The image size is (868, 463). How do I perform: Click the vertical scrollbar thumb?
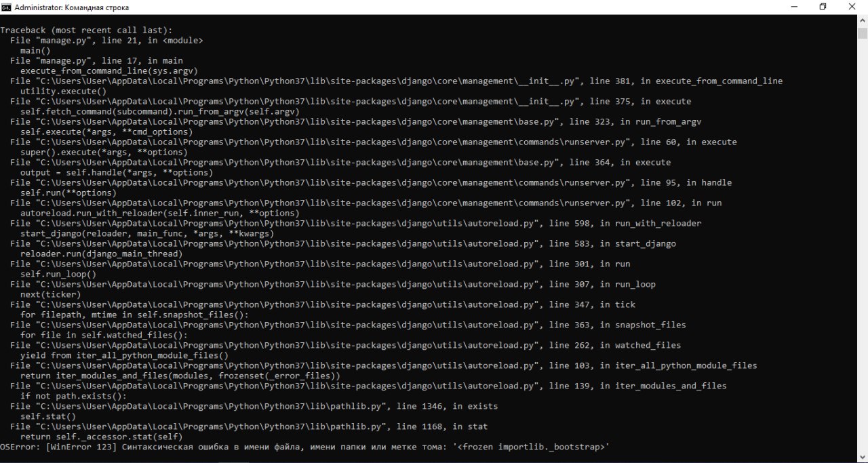862,34
